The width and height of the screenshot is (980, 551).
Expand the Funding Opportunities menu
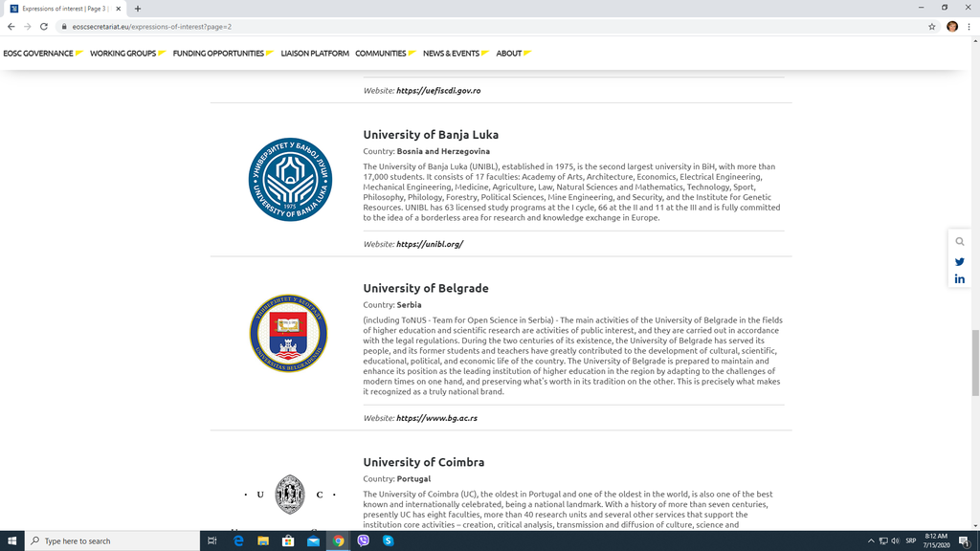222,54
